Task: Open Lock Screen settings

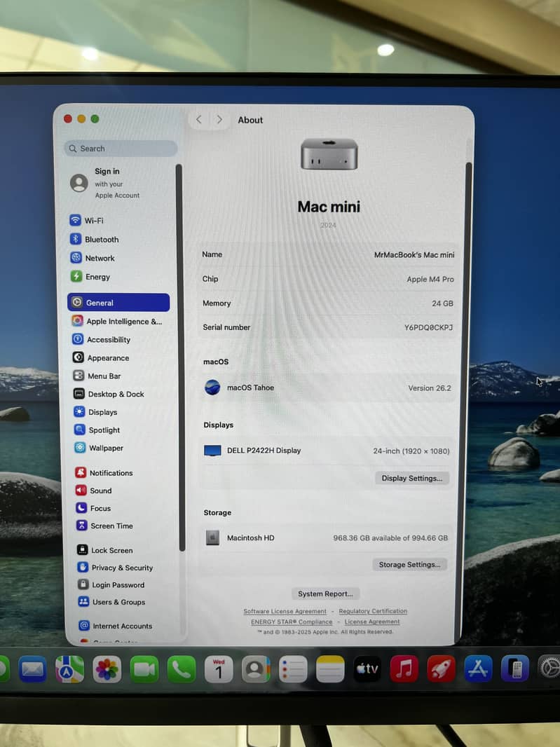Action: pos(105,550)
